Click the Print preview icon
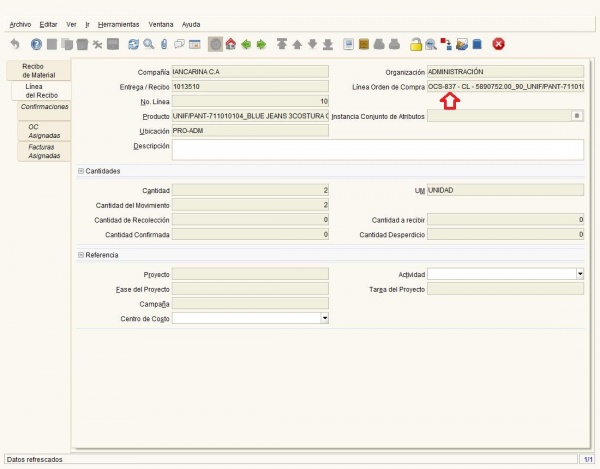 tap(379, 44)
